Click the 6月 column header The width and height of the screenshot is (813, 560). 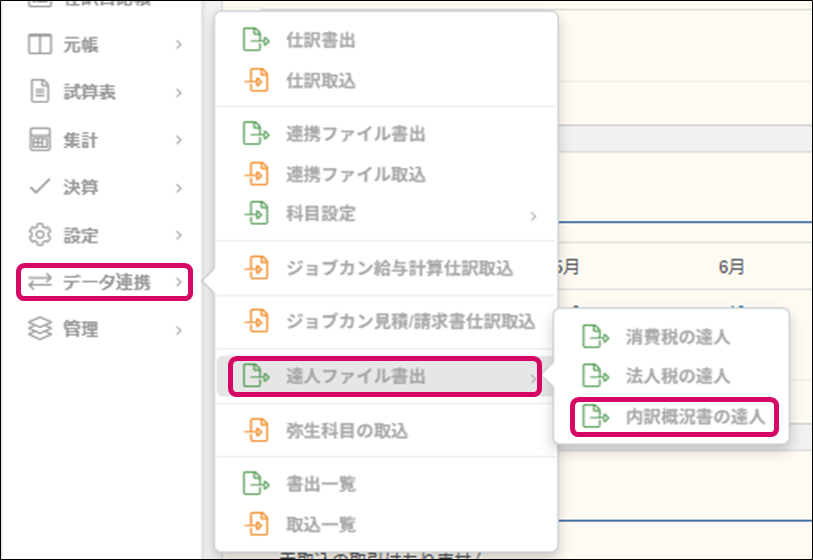pos(731,267)
